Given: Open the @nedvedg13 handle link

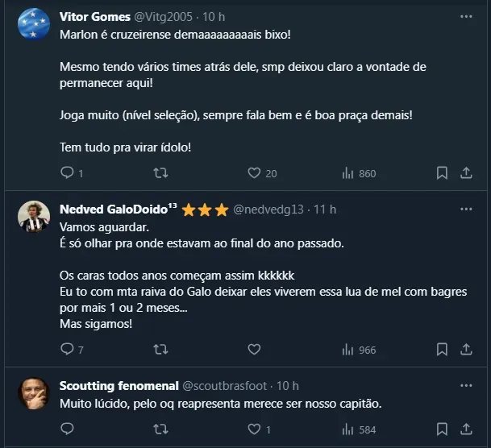Looking at the screenshot, I should 268,209.
